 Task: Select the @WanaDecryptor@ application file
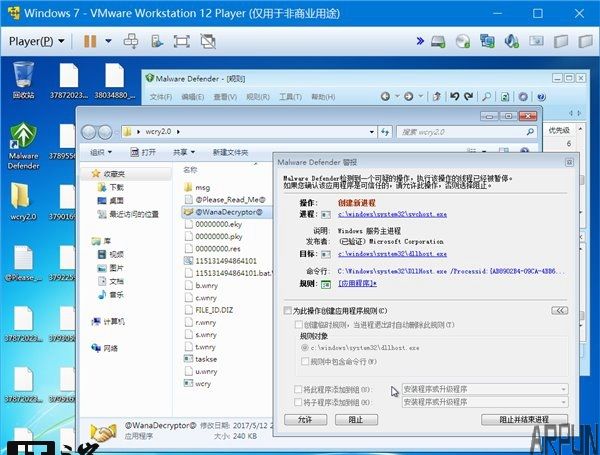click(x=228, y=213)
